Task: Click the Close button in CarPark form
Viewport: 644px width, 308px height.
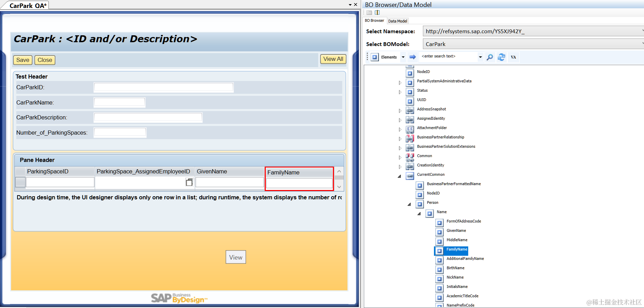Action: 45,60
